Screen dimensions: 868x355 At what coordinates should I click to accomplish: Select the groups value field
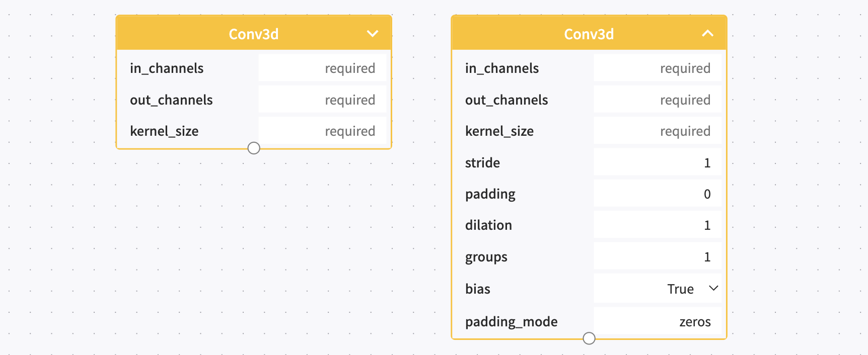[658, 256]
